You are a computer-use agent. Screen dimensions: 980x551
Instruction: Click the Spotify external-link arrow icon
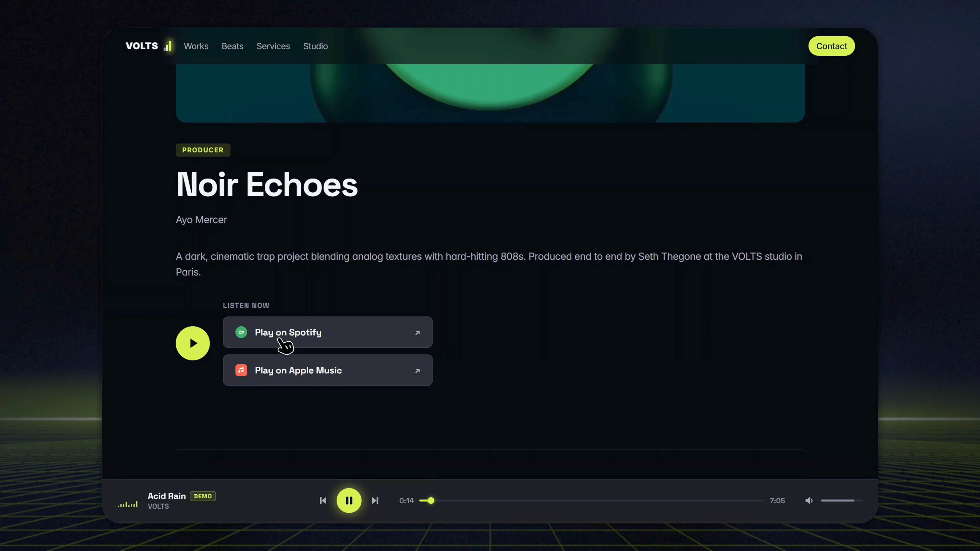tap(417, 333)
